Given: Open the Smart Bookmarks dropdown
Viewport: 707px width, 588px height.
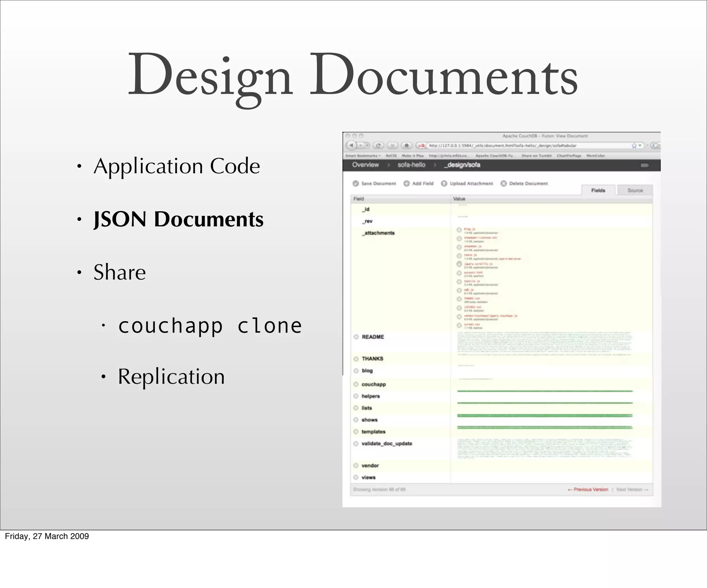Looking at the screenshot, I should click(x=363, y=156).
